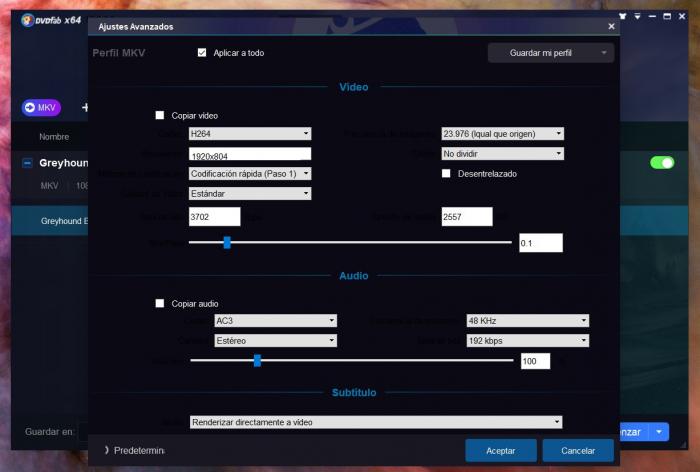The image size is (700, 472).
Task: Click the plus add-source icon beside MKV
Action: pos(85,107)
